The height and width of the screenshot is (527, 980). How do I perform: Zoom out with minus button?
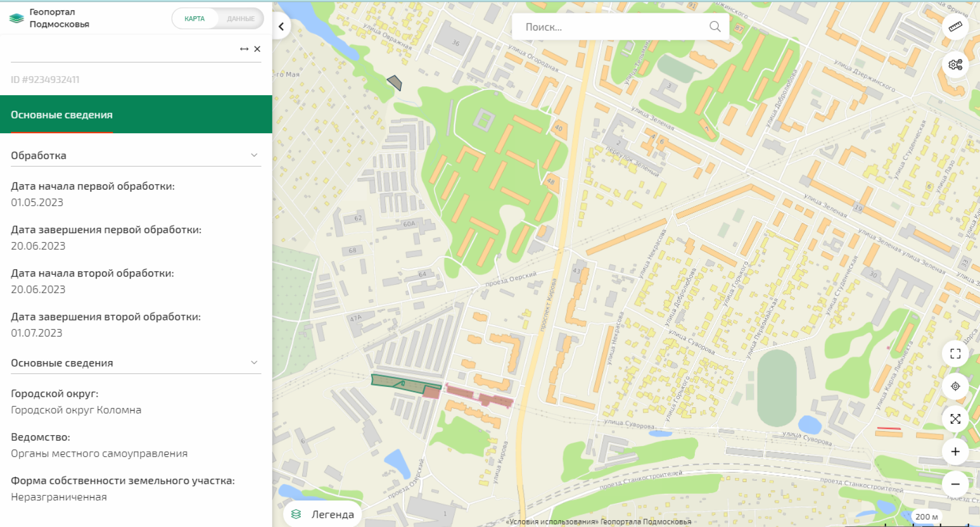click(x=955, y=484)
